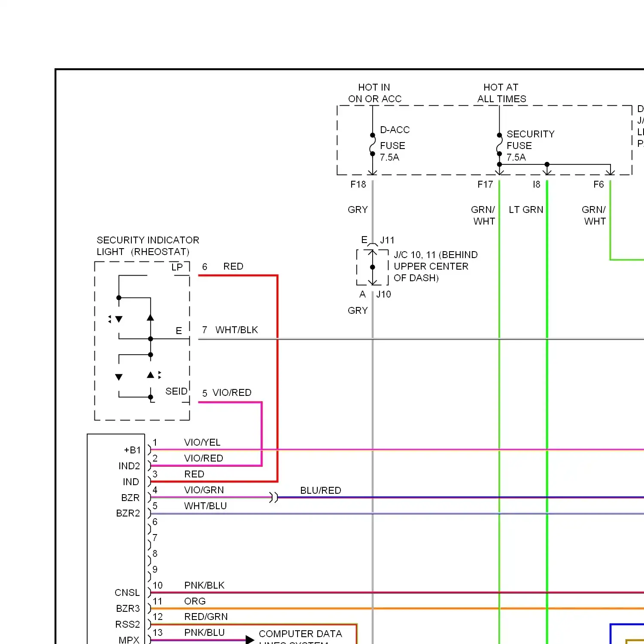Click the 'VIO/GRN' wire label at pin 4
The height and width of the screenshot is (644, 644).
[204, 490]
